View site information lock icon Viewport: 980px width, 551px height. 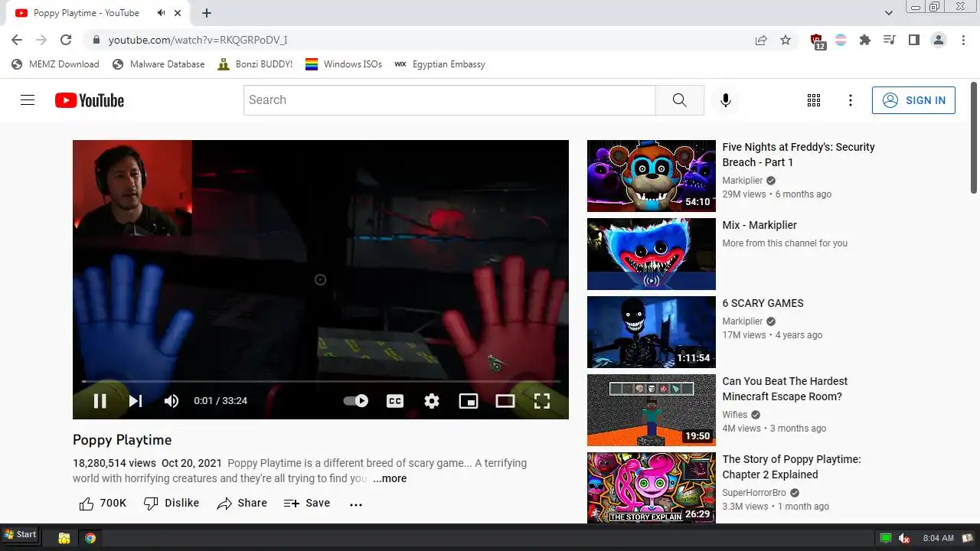[x=96, y=40]
